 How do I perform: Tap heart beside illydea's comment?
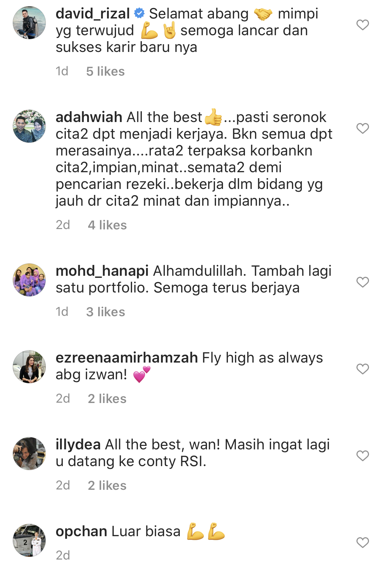(362, 456)
